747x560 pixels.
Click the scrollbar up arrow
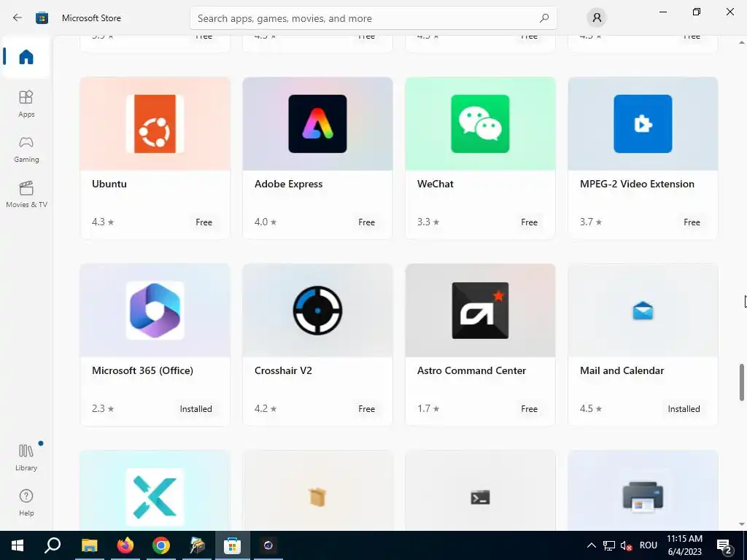tap(742, 42)
